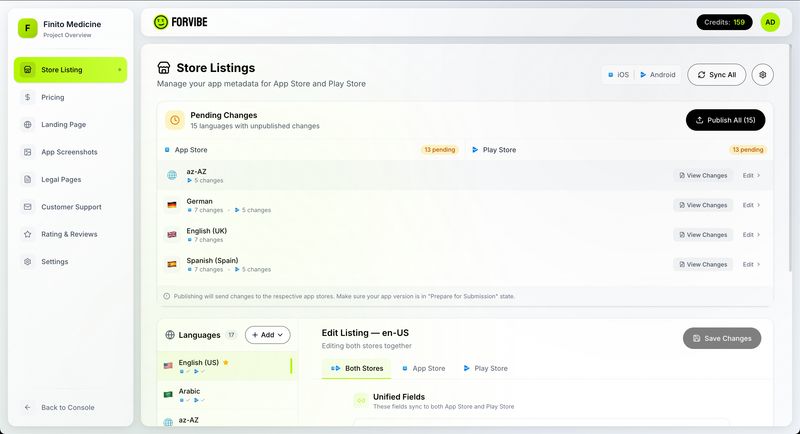Click the German flag icon
Image resolution: width=800 pixels, height=434 pixels.
(172, 205)
